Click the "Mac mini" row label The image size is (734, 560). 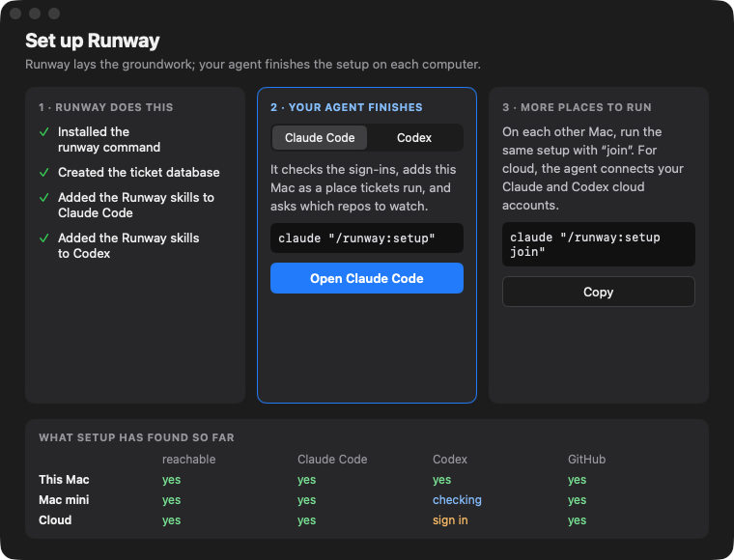[64, 499]
